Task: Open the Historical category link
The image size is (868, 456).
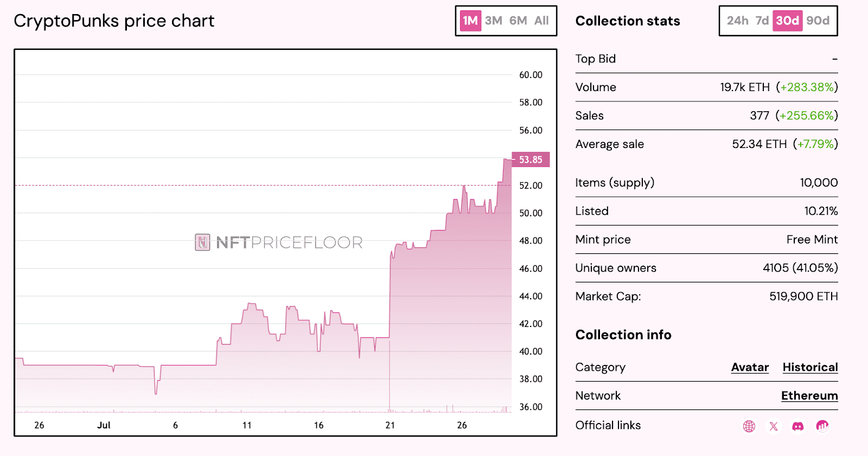Action: coord(810,367)
